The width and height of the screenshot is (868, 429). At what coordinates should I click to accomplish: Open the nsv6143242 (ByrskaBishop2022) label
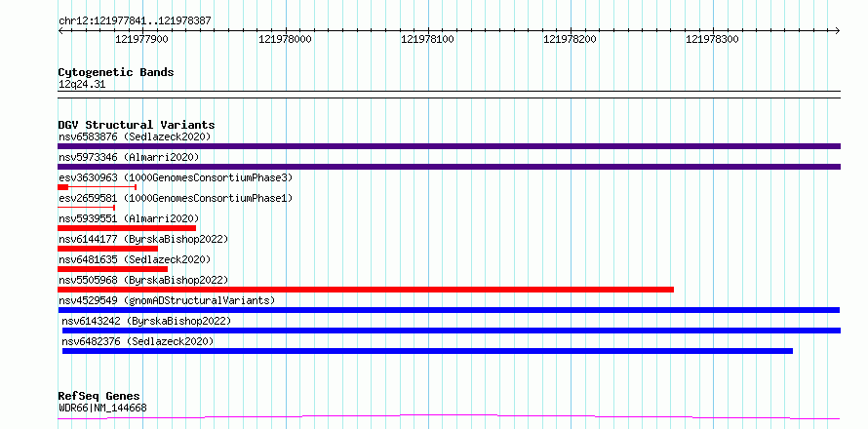point(146,321)
